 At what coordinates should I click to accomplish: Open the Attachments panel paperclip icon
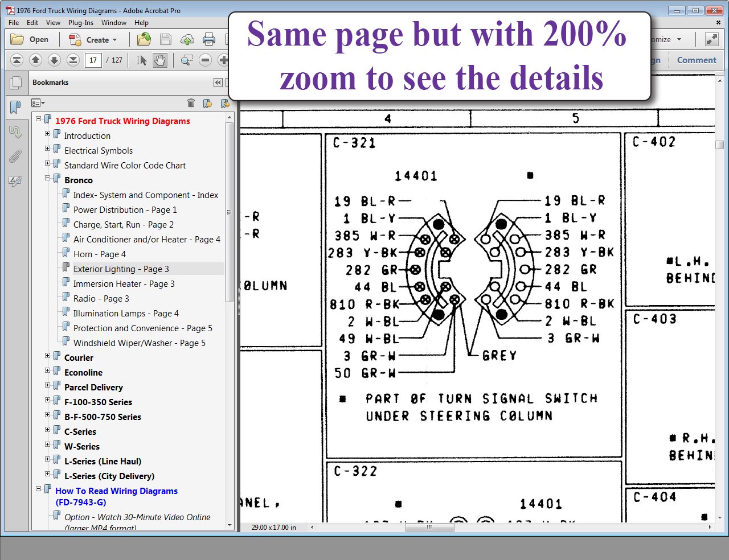point(15,157)
